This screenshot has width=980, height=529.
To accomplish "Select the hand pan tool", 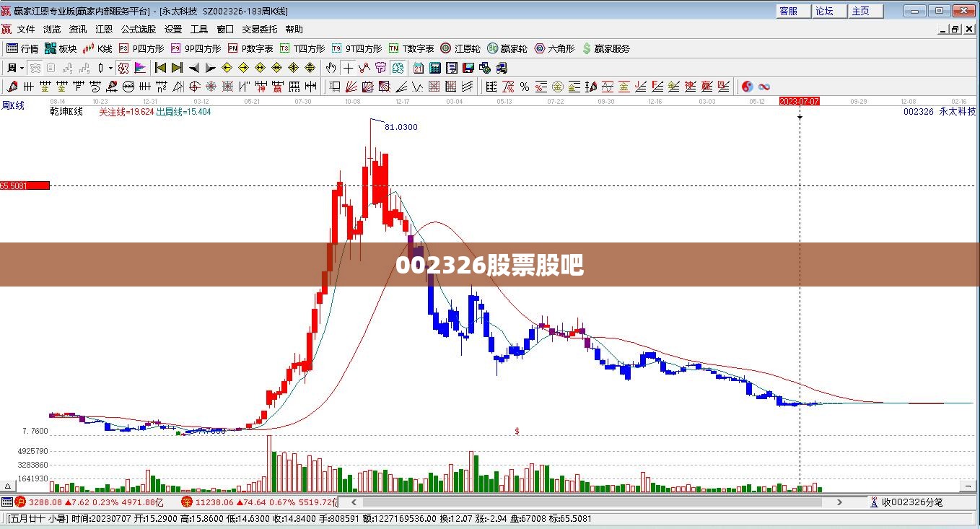I will [331, 68].
